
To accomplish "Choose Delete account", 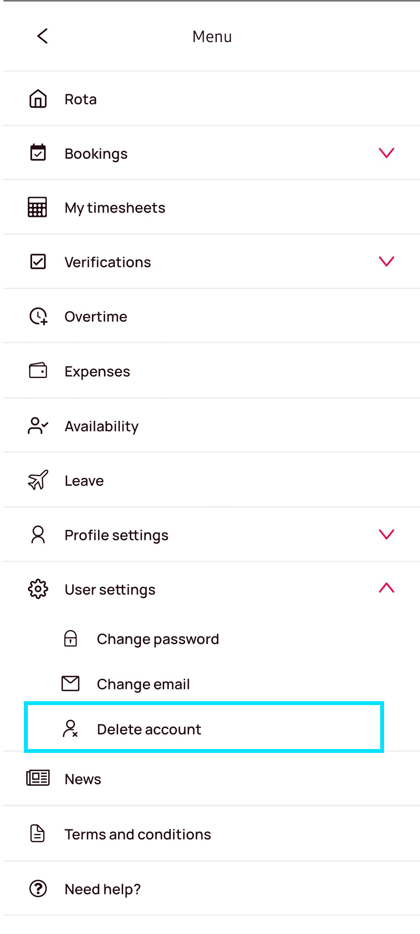I will point(204,727).
